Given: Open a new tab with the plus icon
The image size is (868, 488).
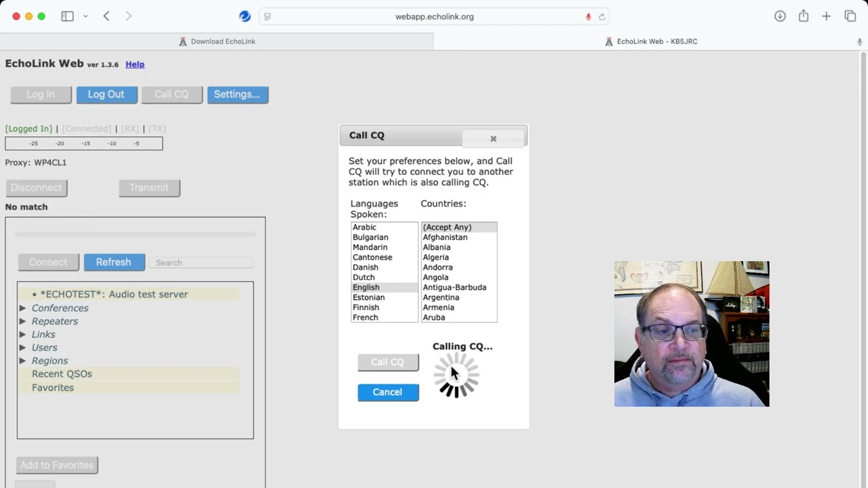Looking at the screenshot, I should (826, 16).
